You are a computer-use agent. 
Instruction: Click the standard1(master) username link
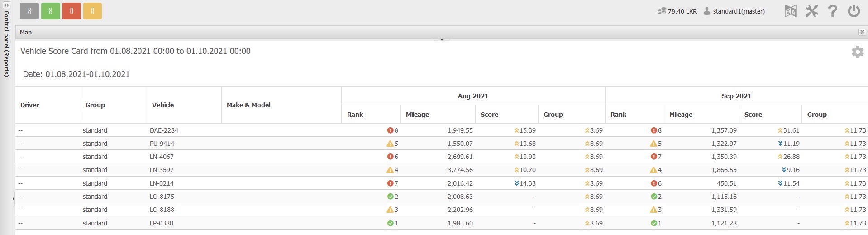[x=739, y=11]
